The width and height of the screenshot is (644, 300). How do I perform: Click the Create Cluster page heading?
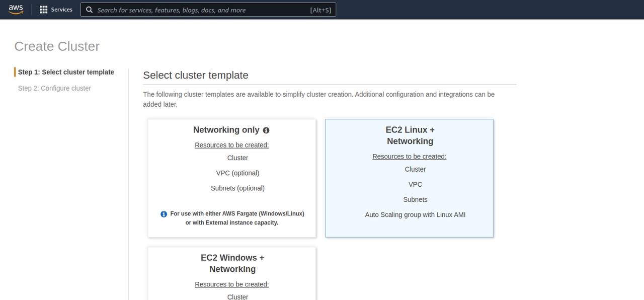(57, 46)
